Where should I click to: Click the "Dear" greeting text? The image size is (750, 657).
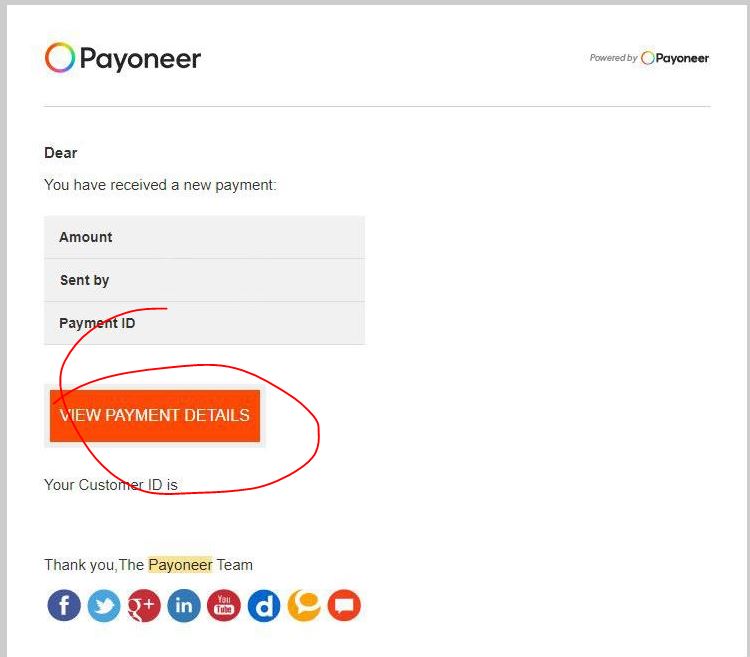coord(60,153)
